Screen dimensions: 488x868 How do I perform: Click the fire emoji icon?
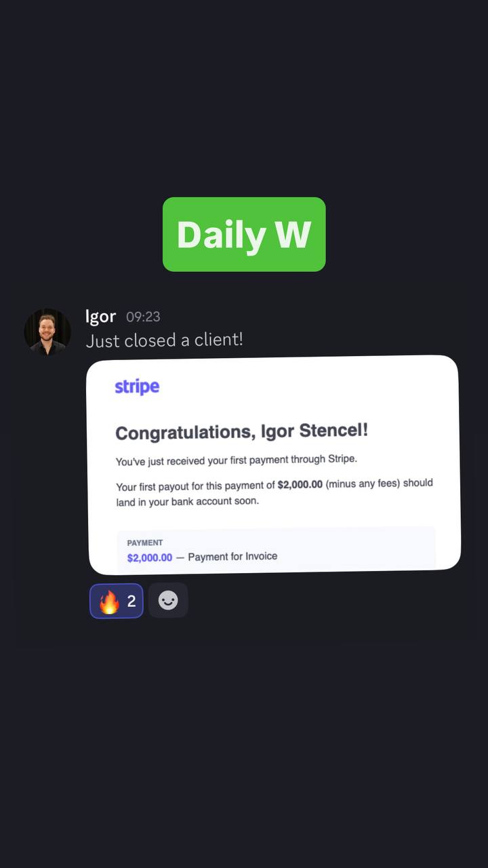click(109, 601)
